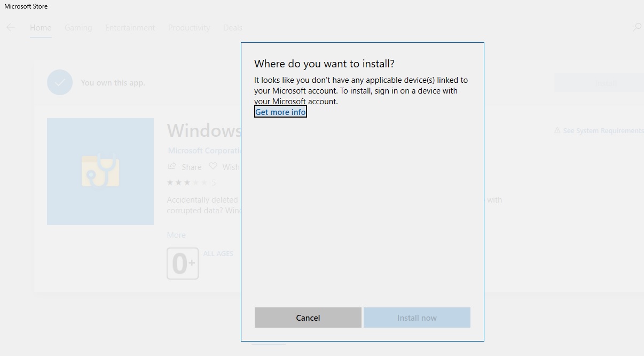Expand description with the More link
This screenshot has width=644, height=356.
click(176, 235)
